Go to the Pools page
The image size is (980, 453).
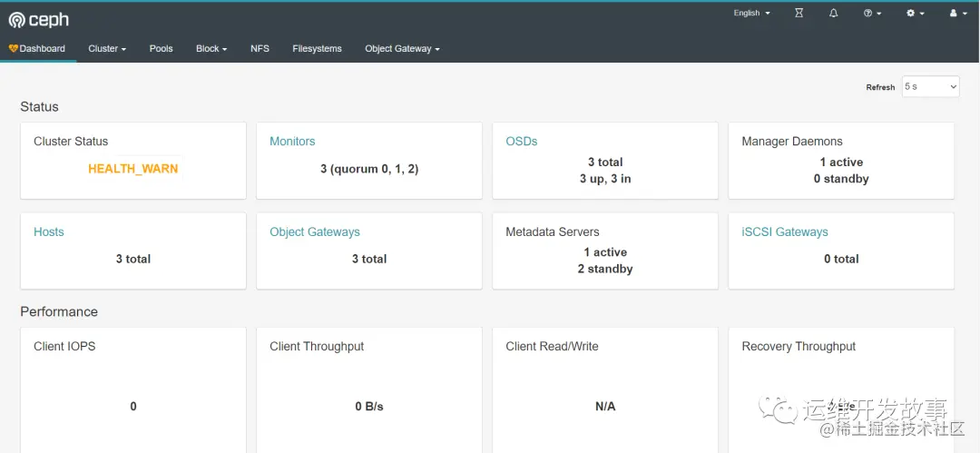pos(162,48)
